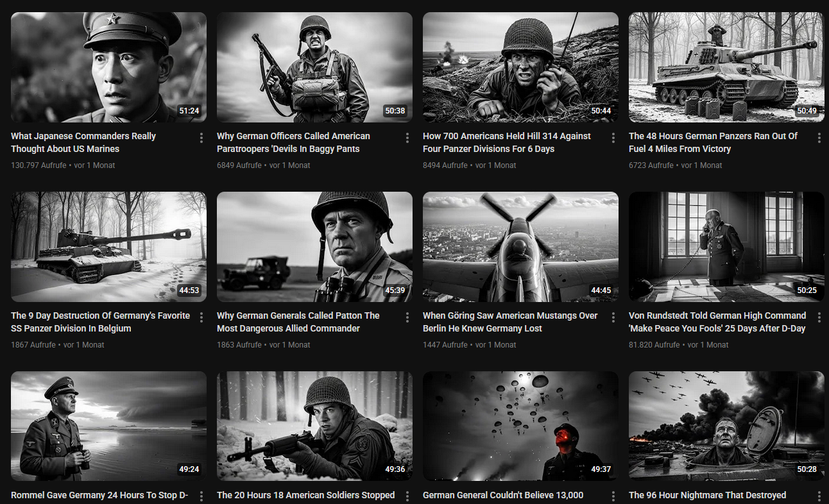Open more actions for Göring Mustangs video
Image resolution: width=829 pixels, height=504 pixels.
(613, 317)
